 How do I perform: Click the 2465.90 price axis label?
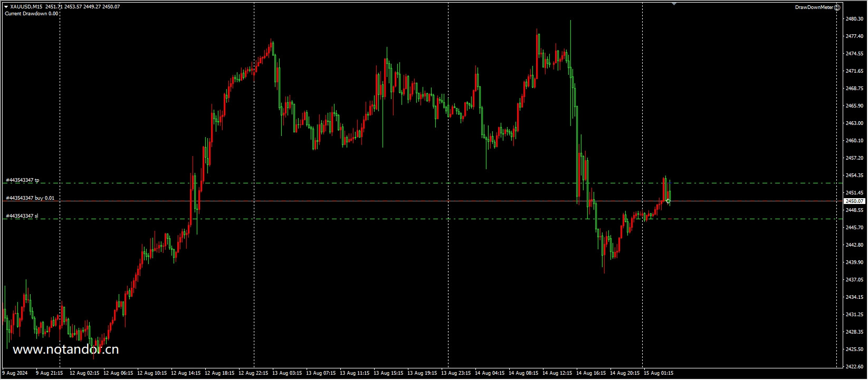854,106
